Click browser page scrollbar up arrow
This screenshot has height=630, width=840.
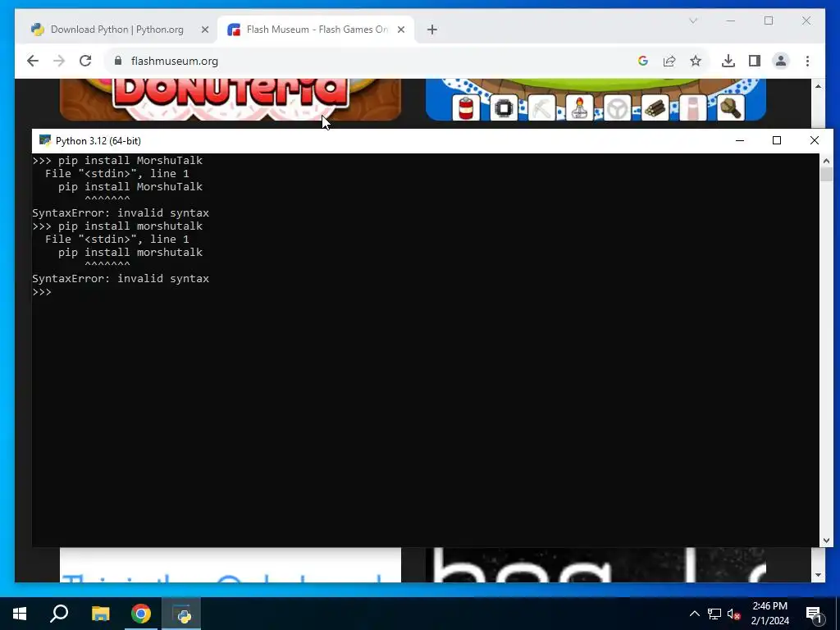click(x=818, y=85)
